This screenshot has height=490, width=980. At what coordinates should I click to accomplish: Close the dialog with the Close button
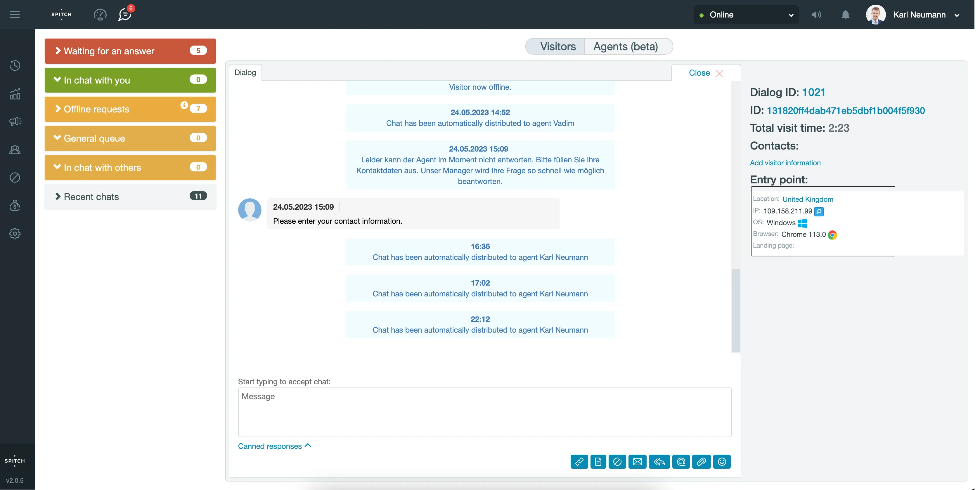pos(706,73)
